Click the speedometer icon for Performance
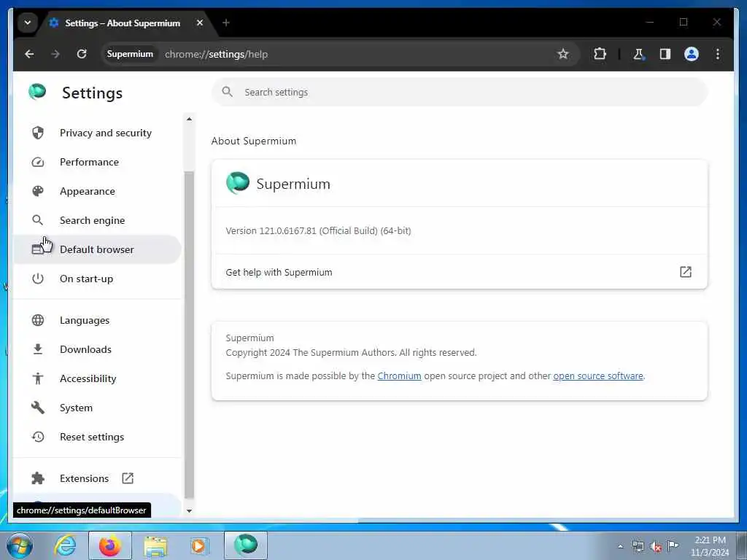 [38, 162]
